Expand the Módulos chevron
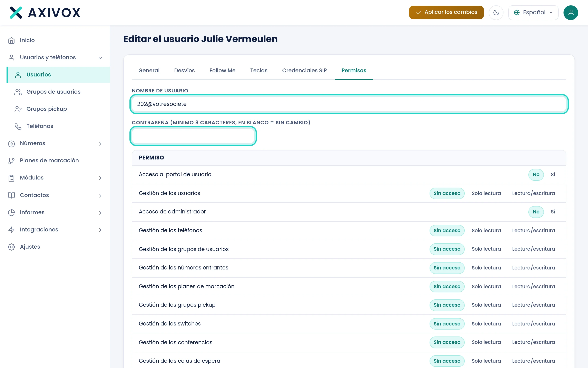The height and width of the screenshot is (368, 588). click(x=100, y=178)
